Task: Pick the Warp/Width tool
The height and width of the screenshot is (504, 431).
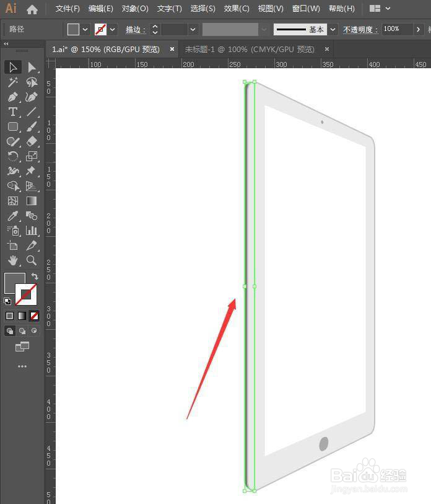Action: point(13,171)
